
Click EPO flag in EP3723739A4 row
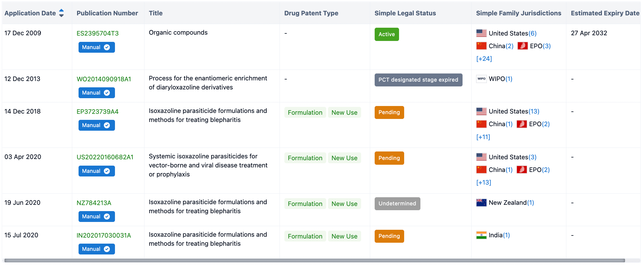(x=522, y=124)
